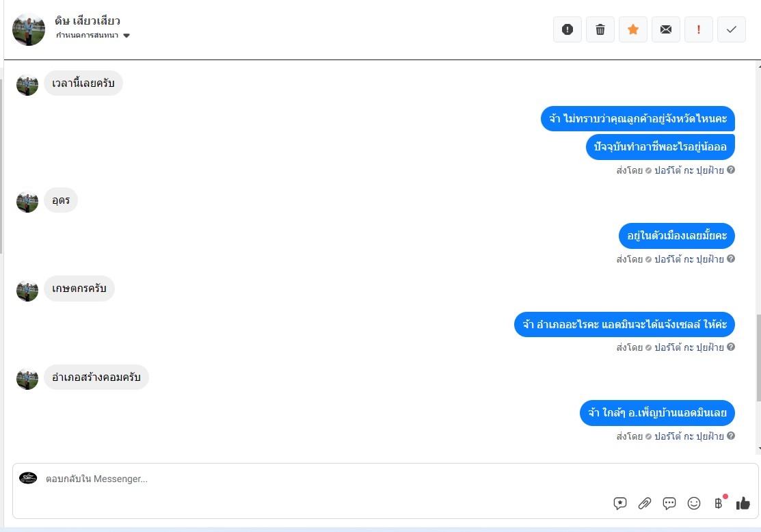Viewport: 761px width, 532px height.
Task: Click the chat scrollbar thumb
Action: 758,358
